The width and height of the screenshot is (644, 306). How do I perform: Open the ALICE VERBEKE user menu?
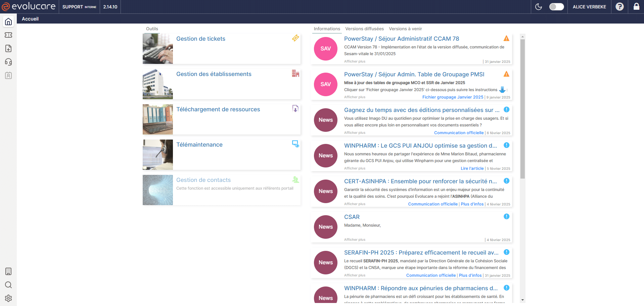[589, 7]
